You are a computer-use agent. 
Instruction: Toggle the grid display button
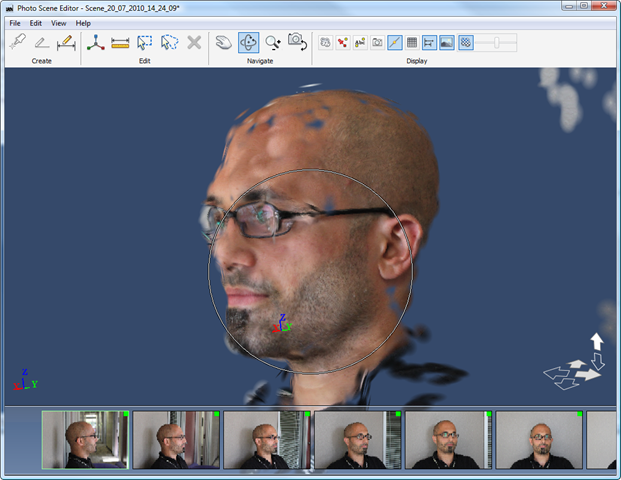[412, 43]
